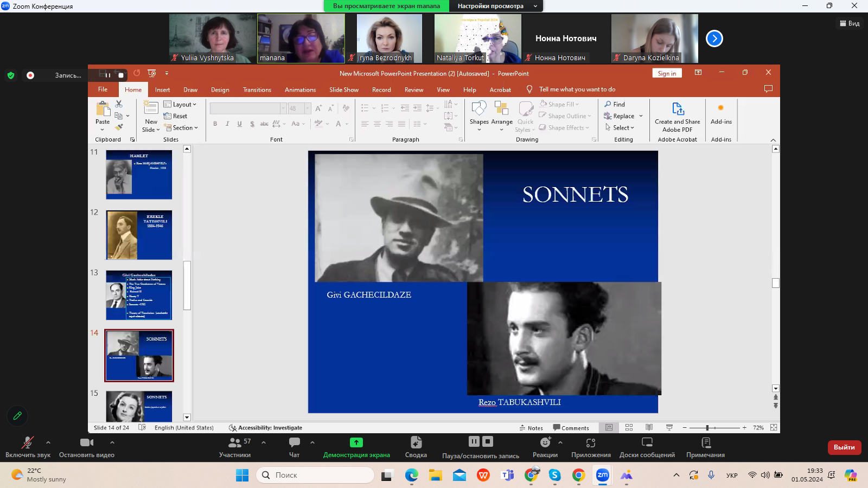The image size is (868, 488).
Task: Click the Zoom annotation pencil icon
Action: (17, 416)
